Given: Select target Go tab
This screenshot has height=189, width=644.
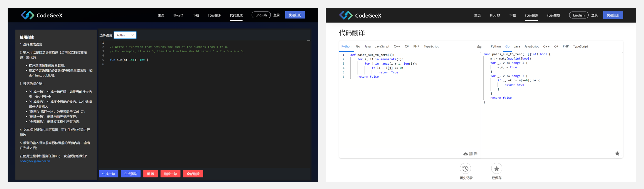Looking at the screenshot, I should click(x=507, y=46).
